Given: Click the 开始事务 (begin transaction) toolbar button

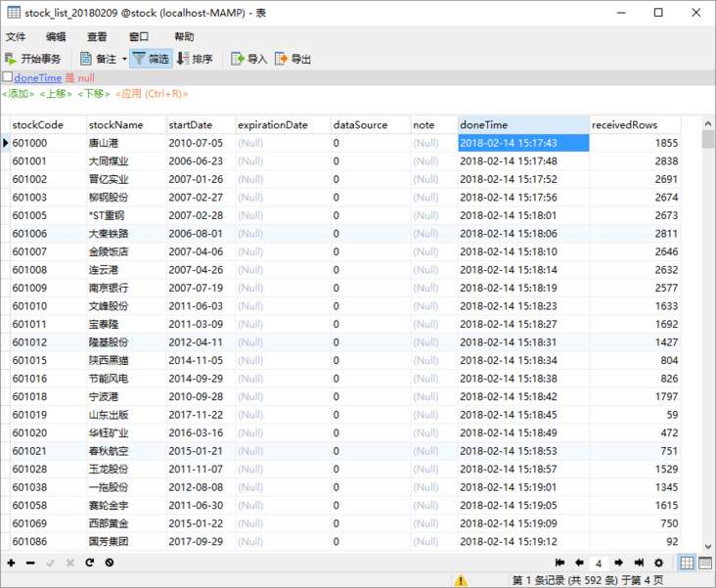Looking at the screenshot, I should pos(34,59).
